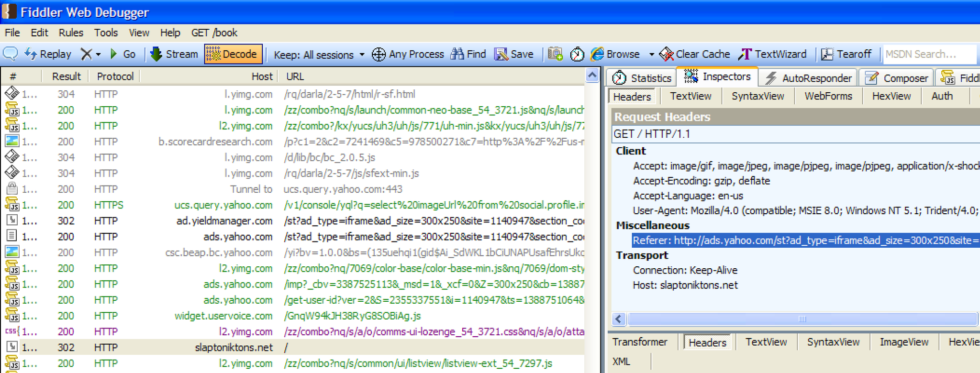Select the Inspectors tab

tap(717, 77)
